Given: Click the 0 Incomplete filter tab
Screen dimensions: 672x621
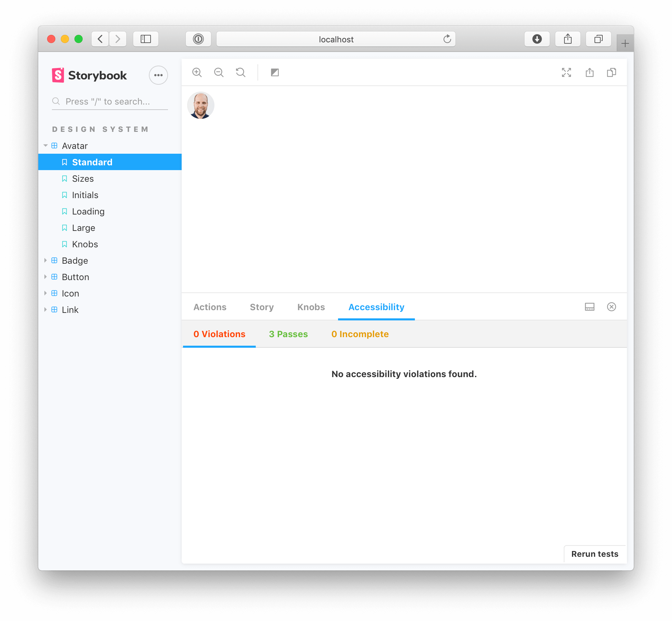Looking at the screenshot, I should 360,334.
